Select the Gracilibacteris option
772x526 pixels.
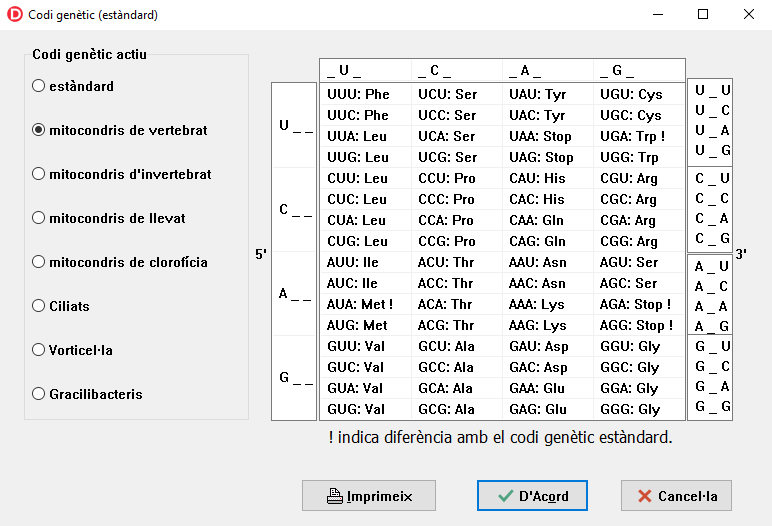[39, 394]
